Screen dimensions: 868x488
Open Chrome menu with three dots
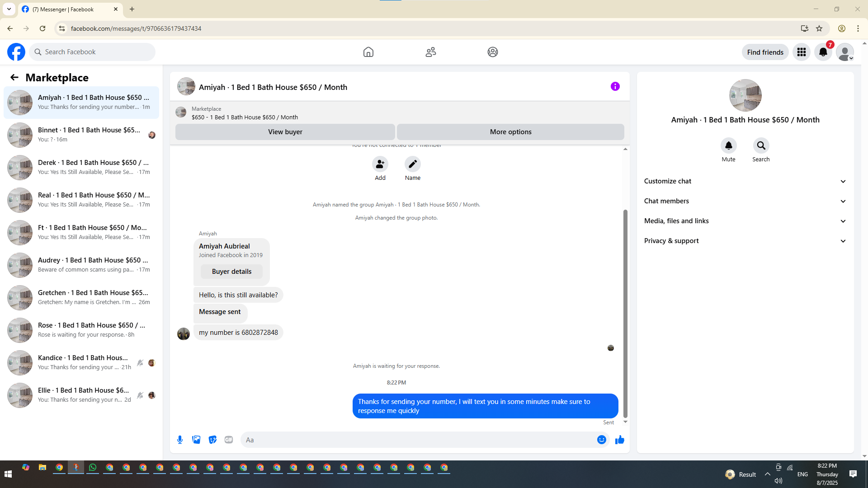pyautogui.click(x=858, y=28)
